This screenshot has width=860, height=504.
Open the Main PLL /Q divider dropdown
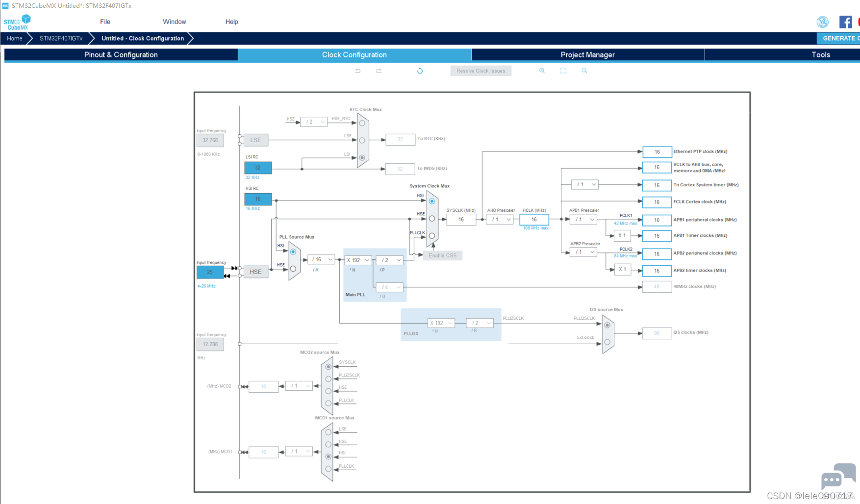[x=390, y=287]
